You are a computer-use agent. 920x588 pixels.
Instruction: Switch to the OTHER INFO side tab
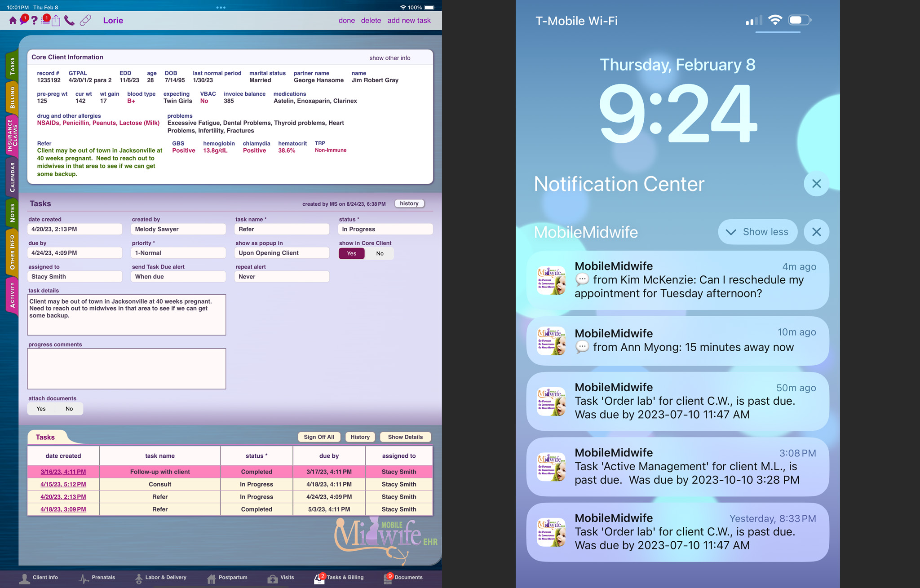pyautogui.click(x=12, y=252)
